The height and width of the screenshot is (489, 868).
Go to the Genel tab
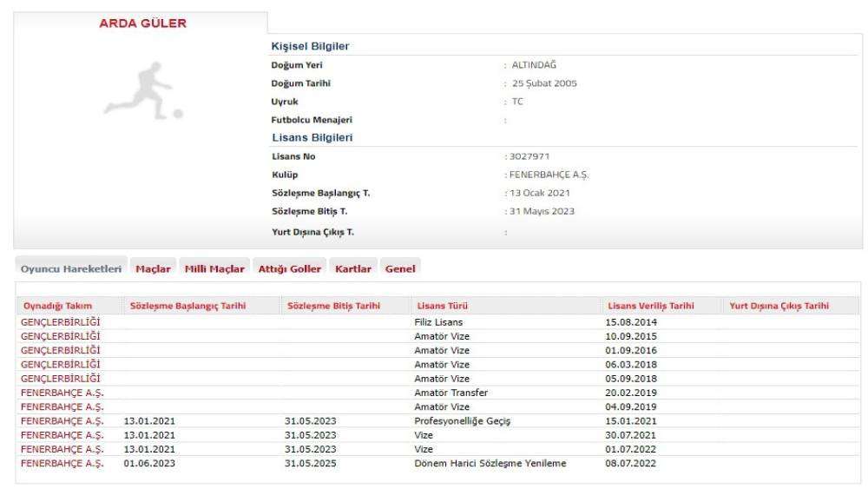coord(399,268)
